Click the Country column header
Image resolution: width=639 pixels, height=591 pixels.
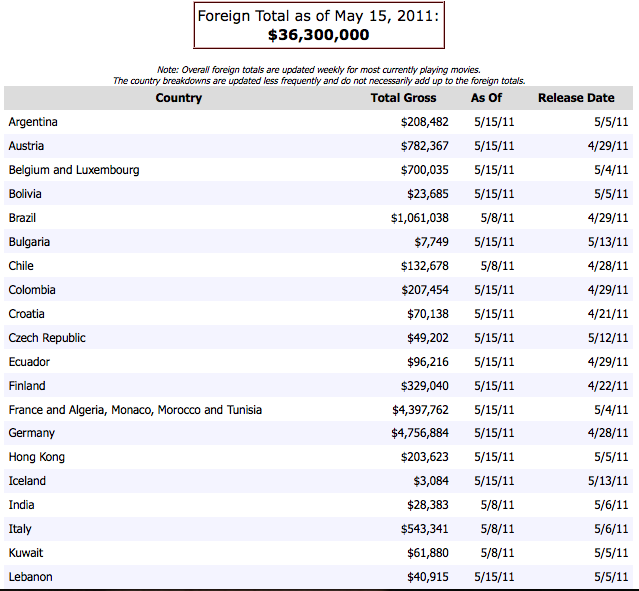179,98
